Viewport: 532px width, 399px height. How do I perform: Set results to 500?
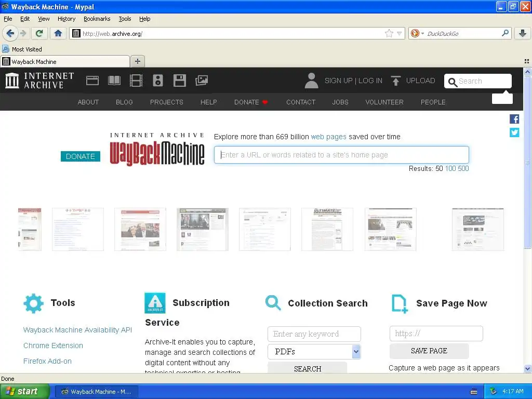click(x=463, y=169)
